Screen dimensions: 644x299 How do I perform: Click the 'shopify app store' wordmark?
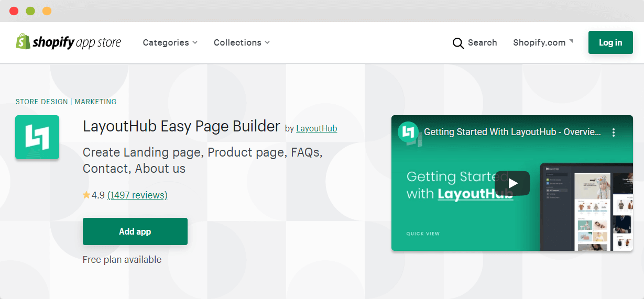click(x=77, y=42)
